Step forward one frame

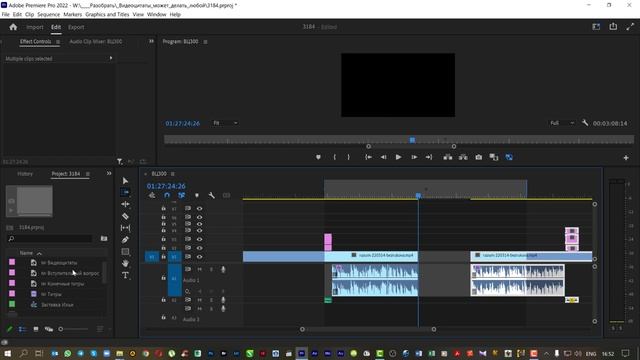[x=414, y=157]
